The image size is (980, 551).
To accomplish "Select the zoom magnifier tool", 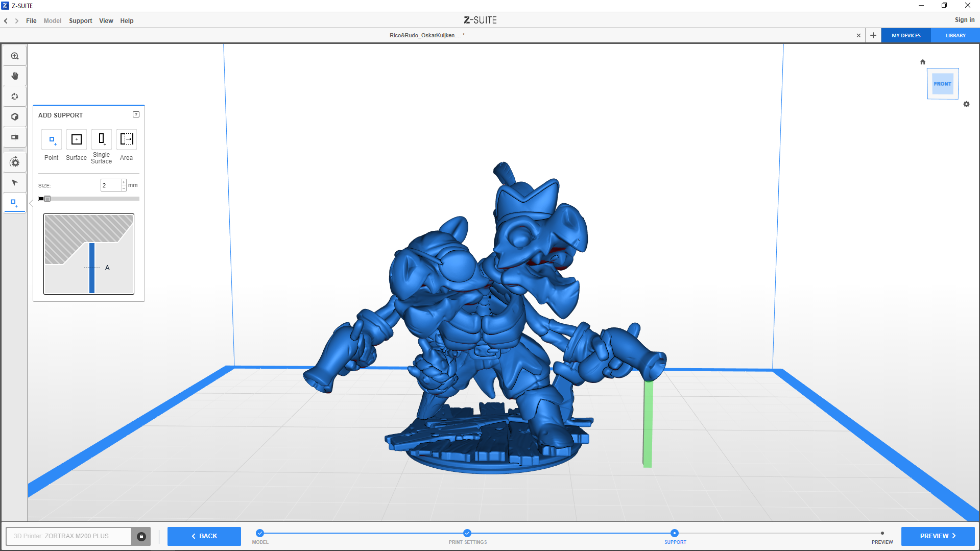I will click(15, 56).
